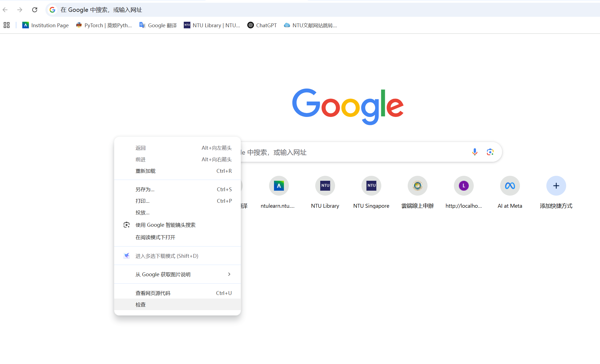Viewport: 600px width, 364px height.
Task: Select 检查 from the context menu
Action: click(x=141, y=305)
